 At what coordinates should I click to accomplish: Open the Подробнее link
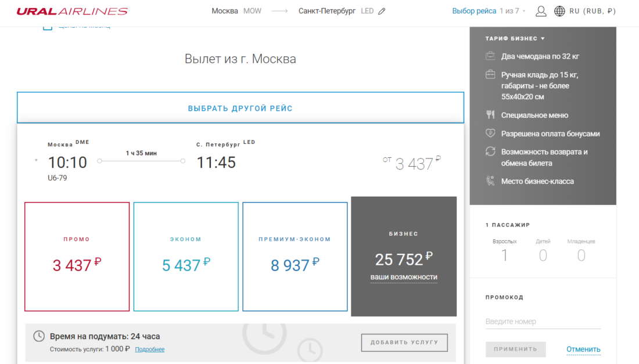click(x=149, y=349)
